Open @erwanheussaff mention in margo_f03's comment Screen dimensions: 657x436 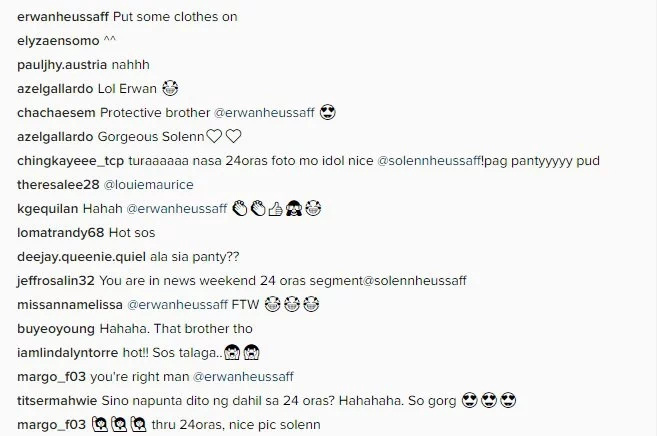243,377
